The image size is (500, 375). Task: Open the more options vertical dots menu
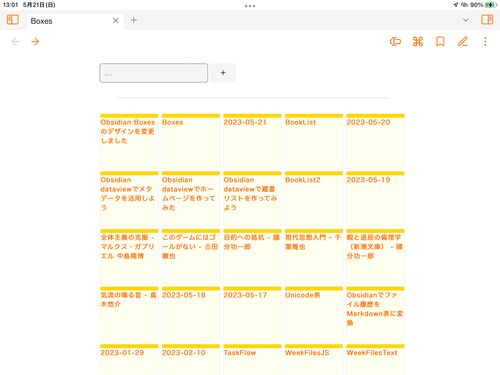pyautogui.click(x=485, y=42)
